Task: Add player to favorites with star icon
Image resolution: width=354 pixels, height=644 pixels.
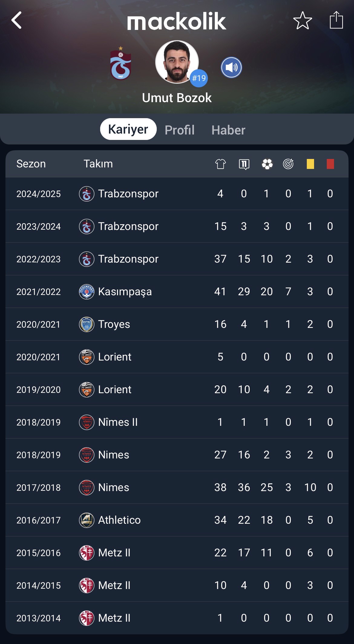Action: click(303, 21)
